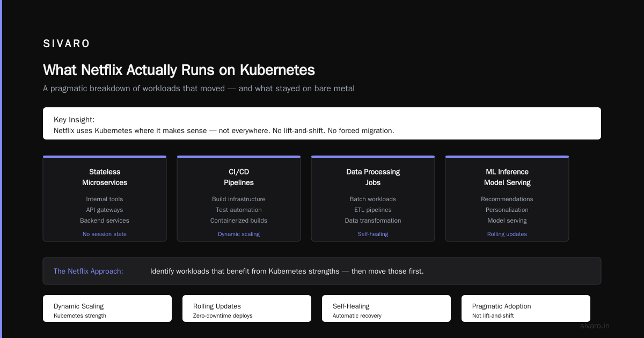Viewport: 644px width, 338px height.
Task: Click 'The Netflix Approach:' label
Action: (89, 271)
